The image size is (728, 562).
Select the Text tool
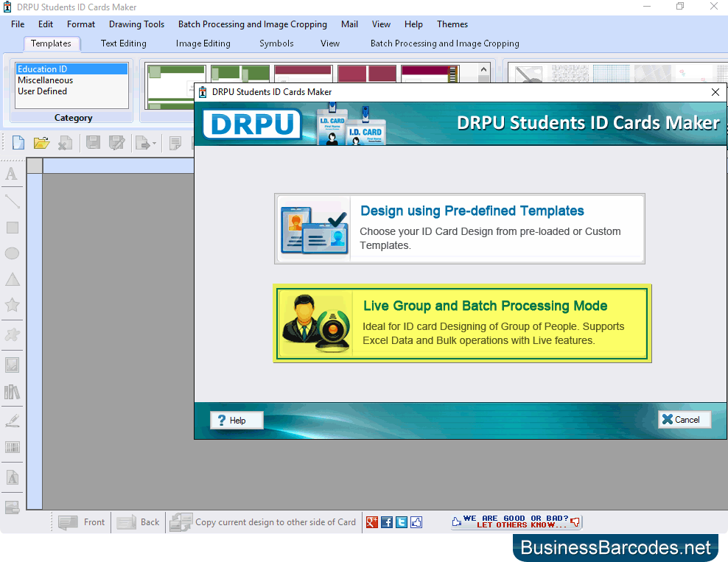point(12,174)
